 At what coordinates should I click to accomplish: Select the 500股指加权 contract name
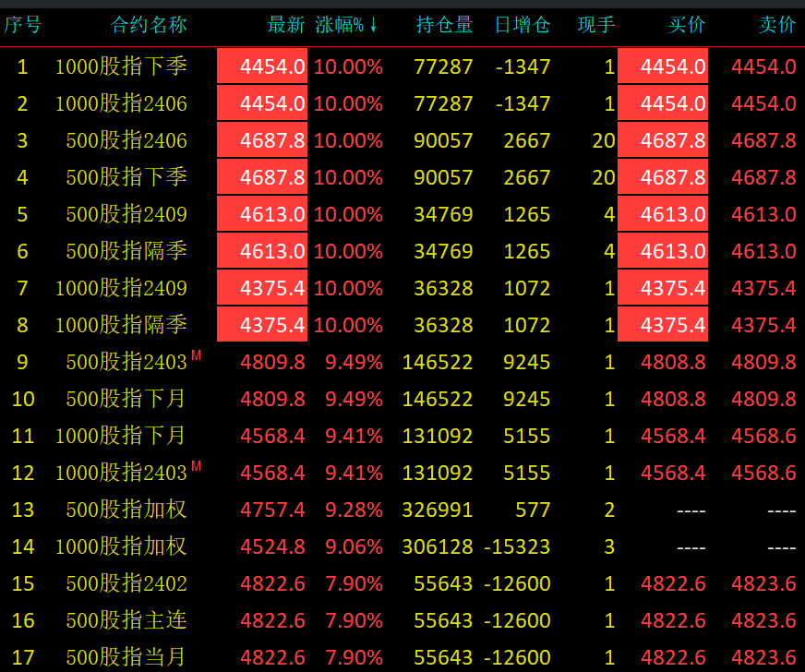126,510
